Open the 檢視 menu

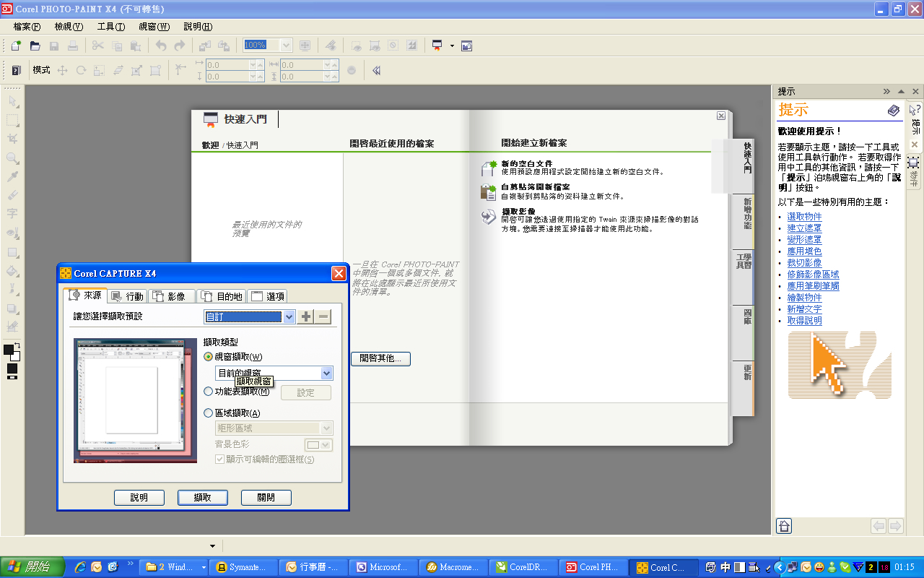[69, 27]
